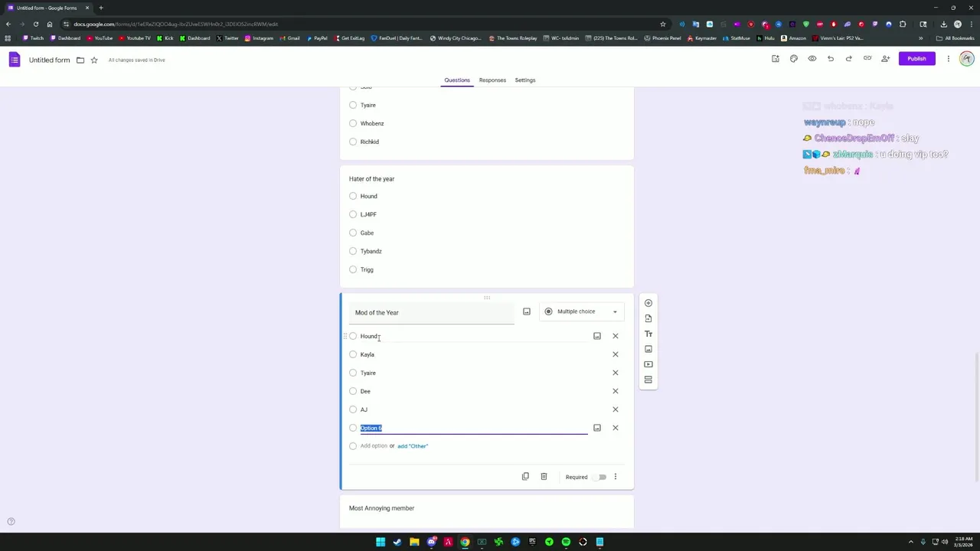Select the LJ4PF radio button

(x=353, y=214)
